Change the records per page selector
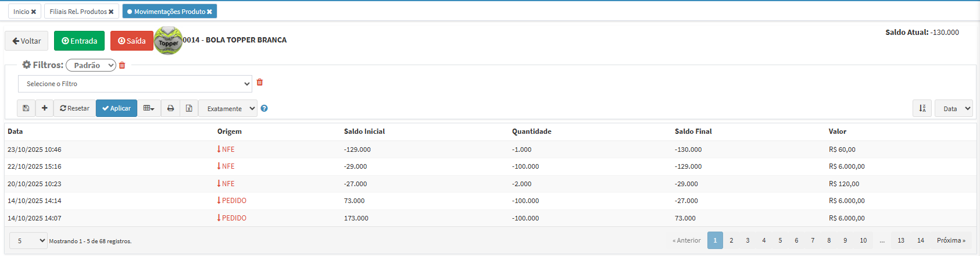 (28, 240)
